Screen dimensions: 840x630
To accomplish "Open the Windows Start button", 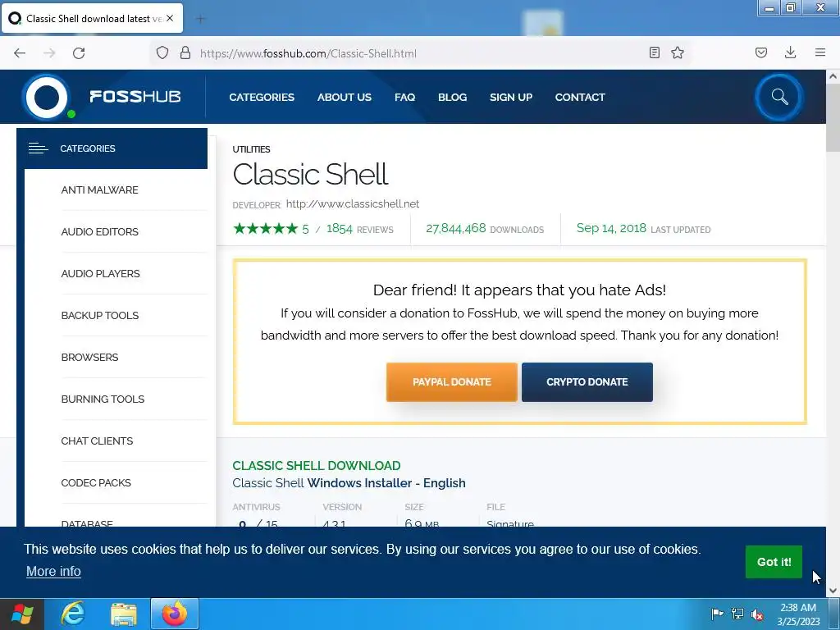I will (x=22, y=614).
